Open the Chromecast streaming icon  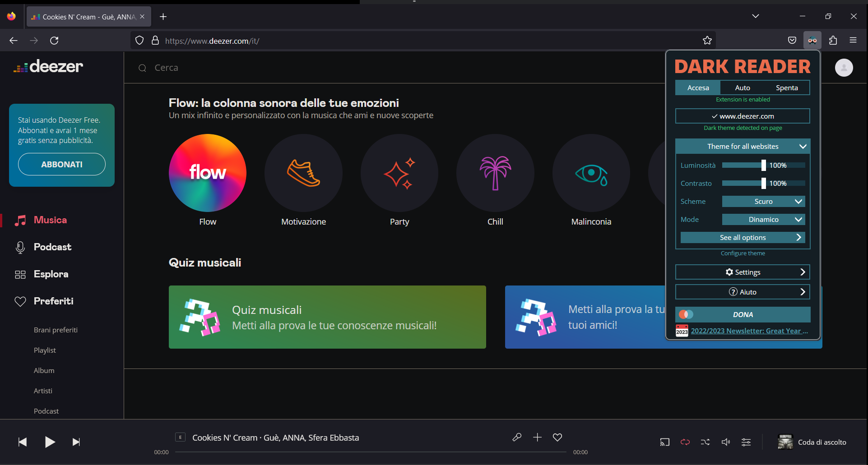pyautogui.click(x=664, y=442)
